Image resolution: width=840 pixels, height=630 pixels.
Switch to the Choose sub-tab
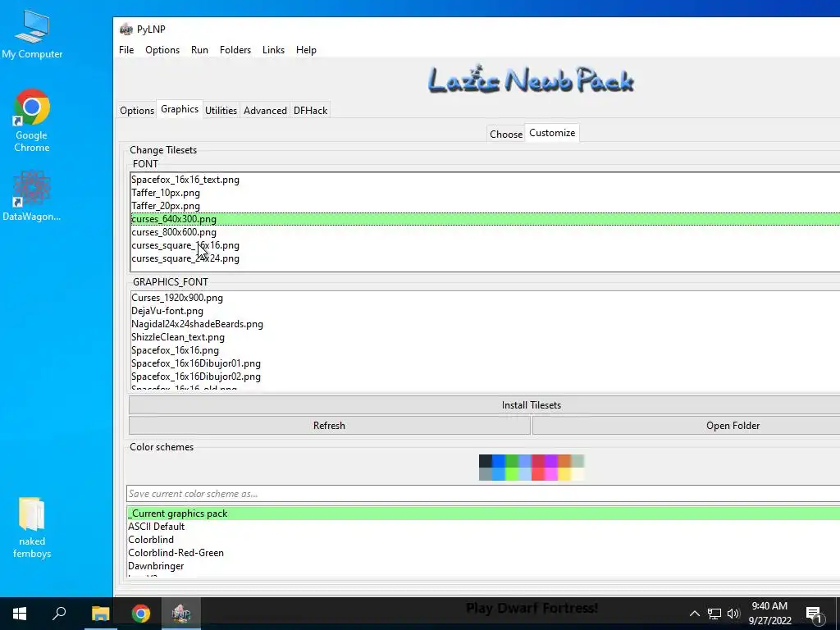click(x=506, y=134)
